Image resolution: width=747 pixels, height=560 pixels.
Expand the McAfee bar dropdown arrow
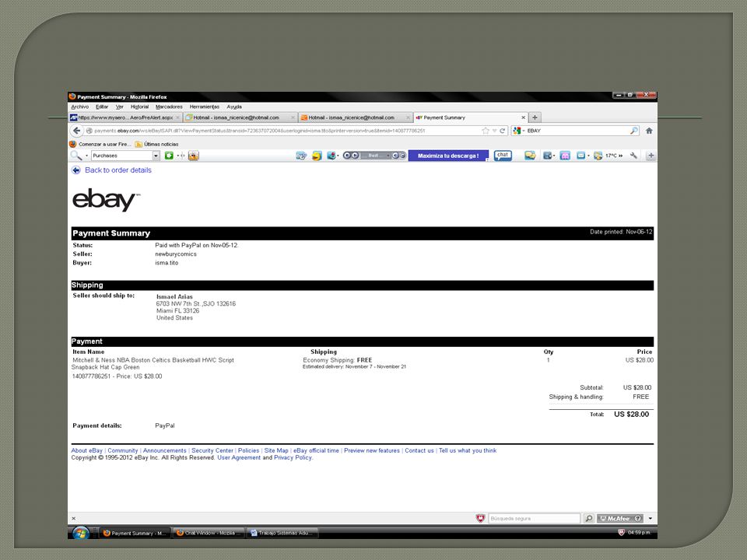click(x=651, y=518)
